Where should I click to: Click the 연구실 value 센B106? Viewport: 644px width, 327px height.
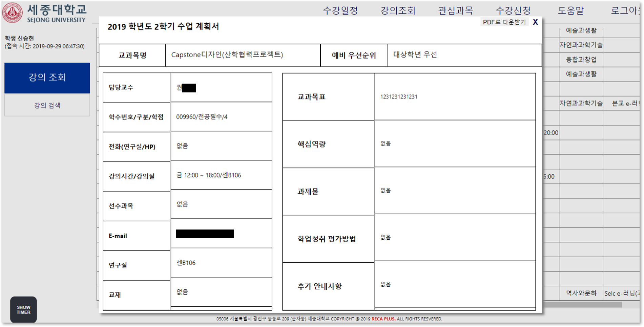[x=186, y=263]
